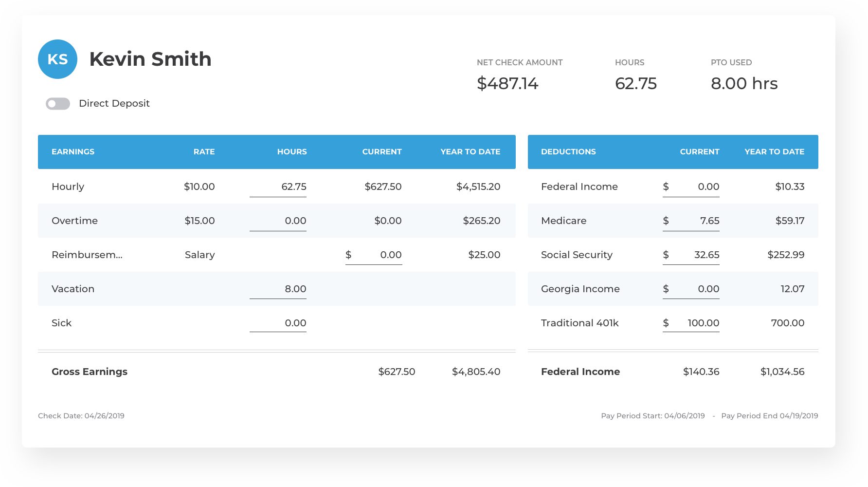The image size is (868, 487).
Task: Click the Net Check Amount value
Action: tap(507, 84)
